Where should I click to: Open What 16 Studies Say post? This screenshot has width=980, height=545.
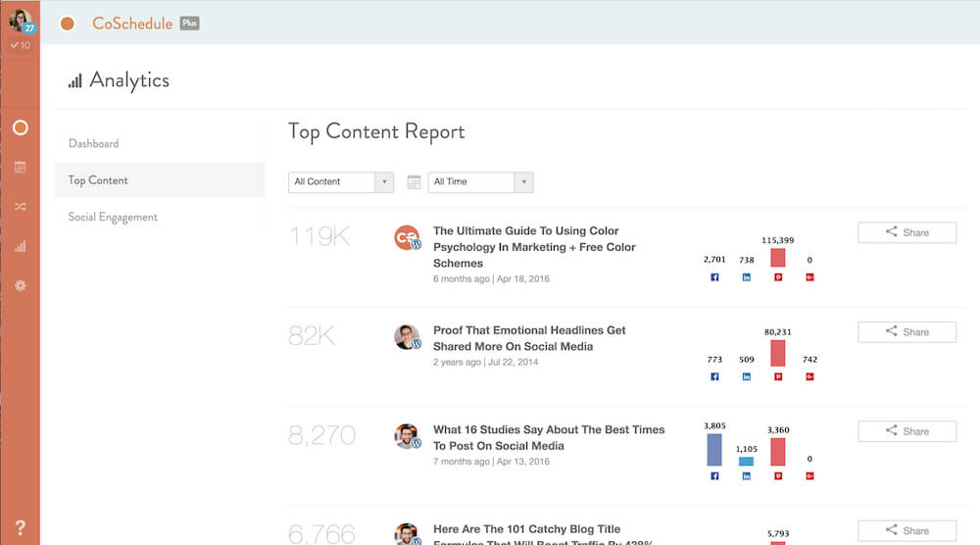click(549, 437)
